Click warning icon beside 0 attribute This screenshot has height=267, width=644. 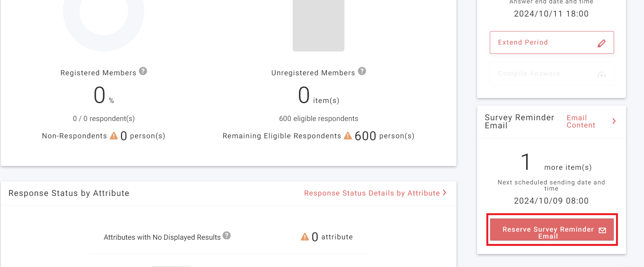[x=305, y=237]
